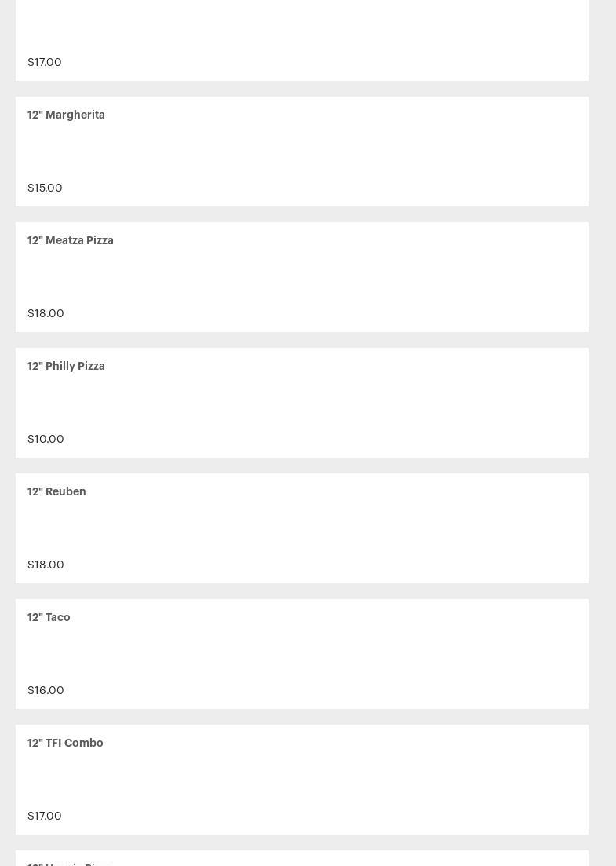Click the $17.00 price in topmost card
616x866 pixels.
pyautogui.click(x=45, y=62)
